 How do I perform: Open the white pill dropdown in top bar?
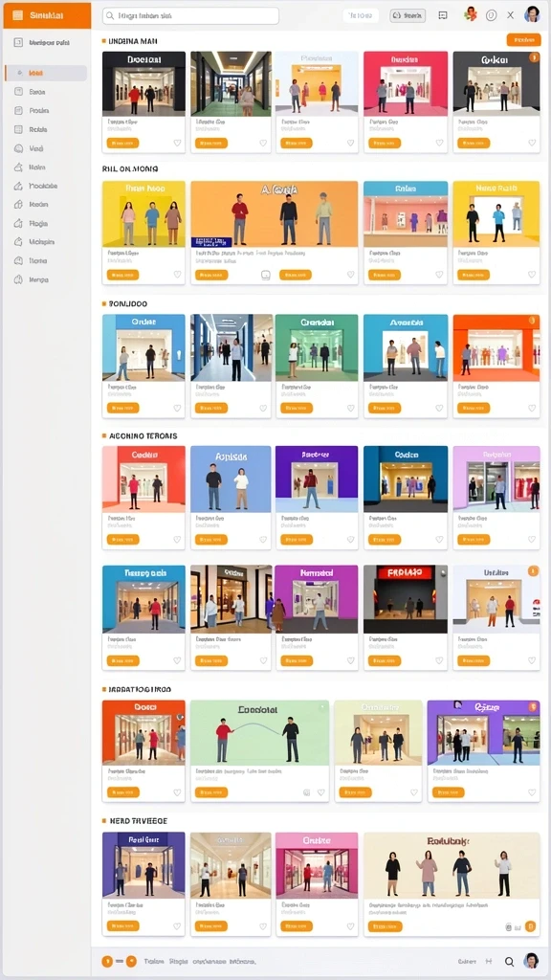[x=361, y=15]
